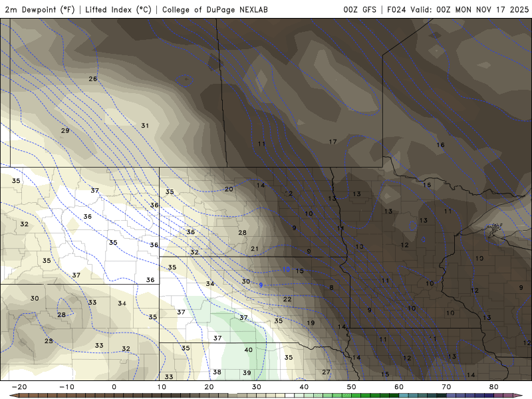Click the dewpoint value '22' on map
Screen dimensions: 532x399
coord(287,299)
